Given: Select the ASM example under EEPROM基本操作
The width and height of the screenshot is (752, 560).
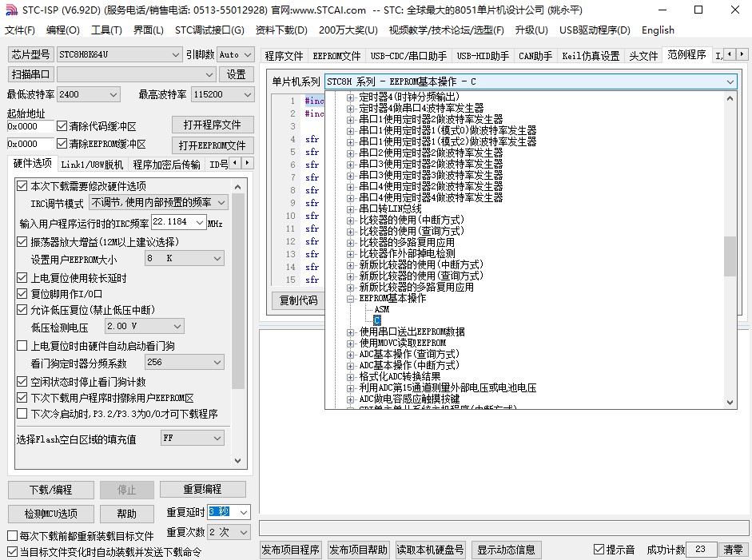Looking at the screenshot, I should tap(382, 309).
